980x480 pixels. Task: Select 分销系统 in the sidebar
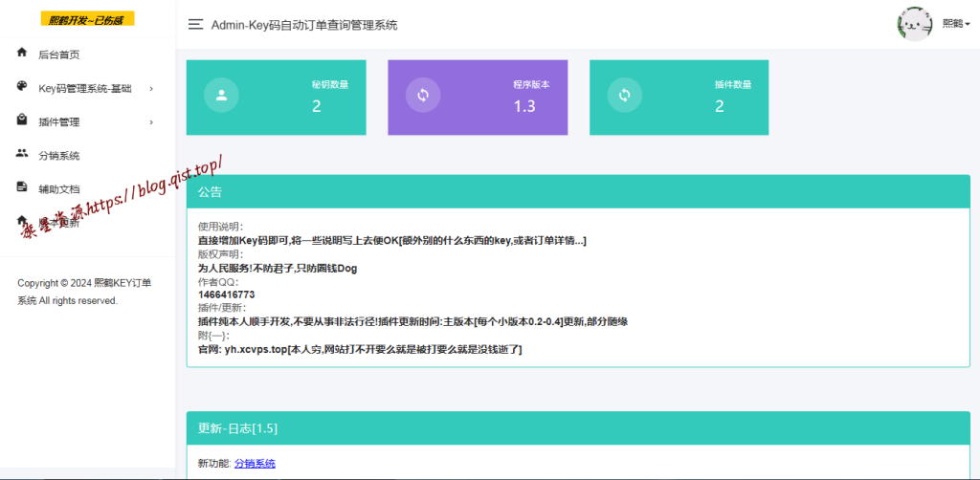(58, 155)
